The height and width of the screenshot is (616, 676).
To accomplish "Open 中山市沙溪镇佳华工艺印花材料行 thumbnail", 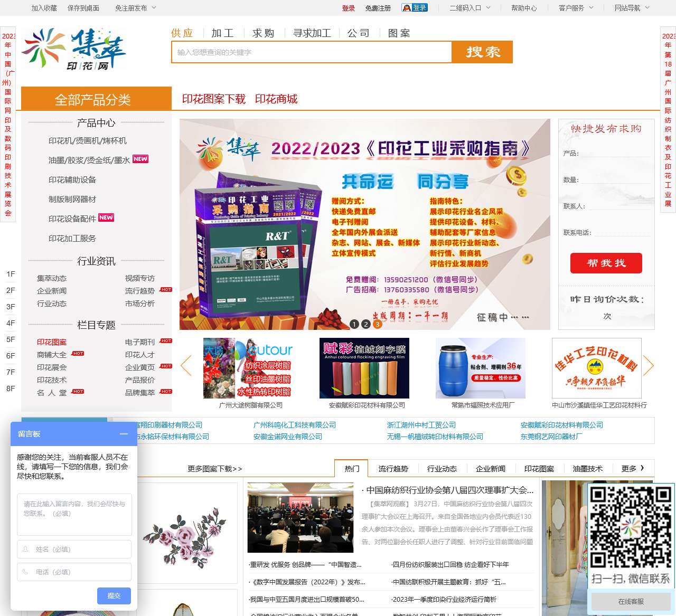I will (597, 368).
